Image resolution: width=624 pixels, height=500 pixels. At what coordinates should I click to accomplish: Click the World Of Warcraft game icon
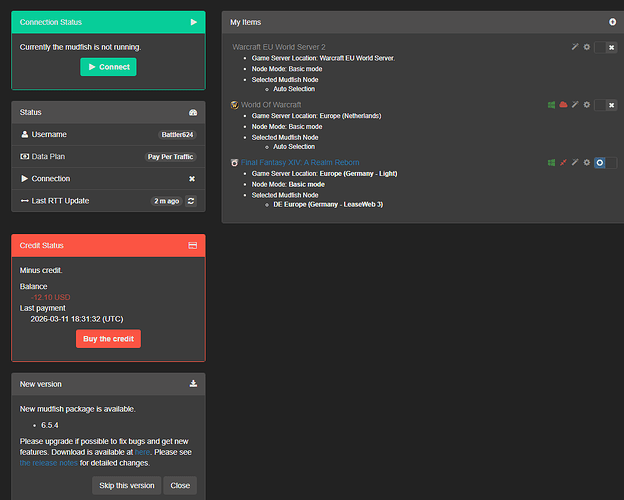(x=234, y=105)
